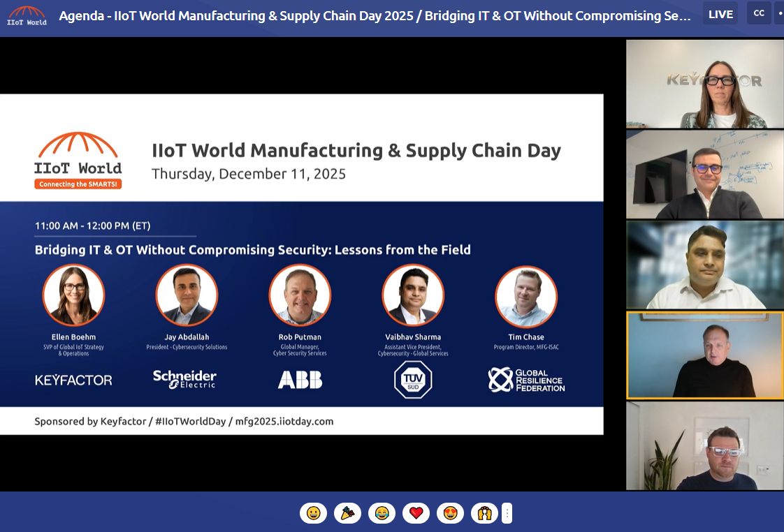Click the IIoT World logo in header

click(x=27, y=16)
